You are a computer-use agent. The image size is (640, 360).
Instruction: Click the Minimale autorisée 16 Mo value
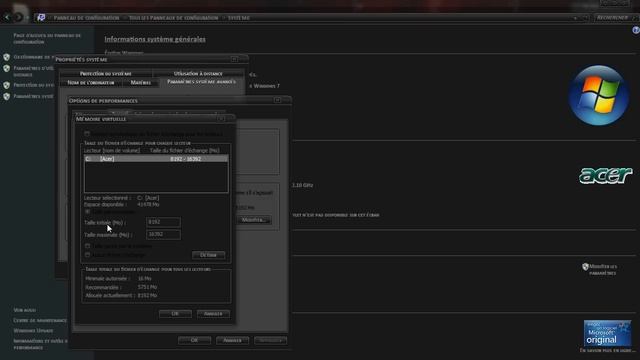[144, 279]
